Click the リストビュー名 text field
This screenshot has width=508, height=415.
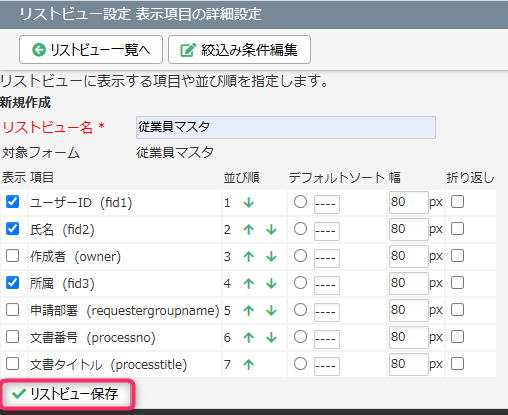(x=286, y=127)
